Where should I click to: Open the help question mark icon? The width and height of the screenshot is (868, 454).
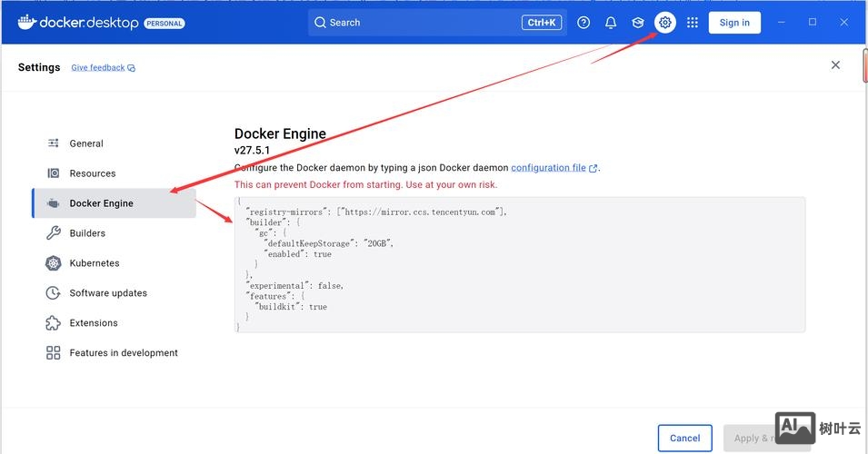tap(584, 23)
